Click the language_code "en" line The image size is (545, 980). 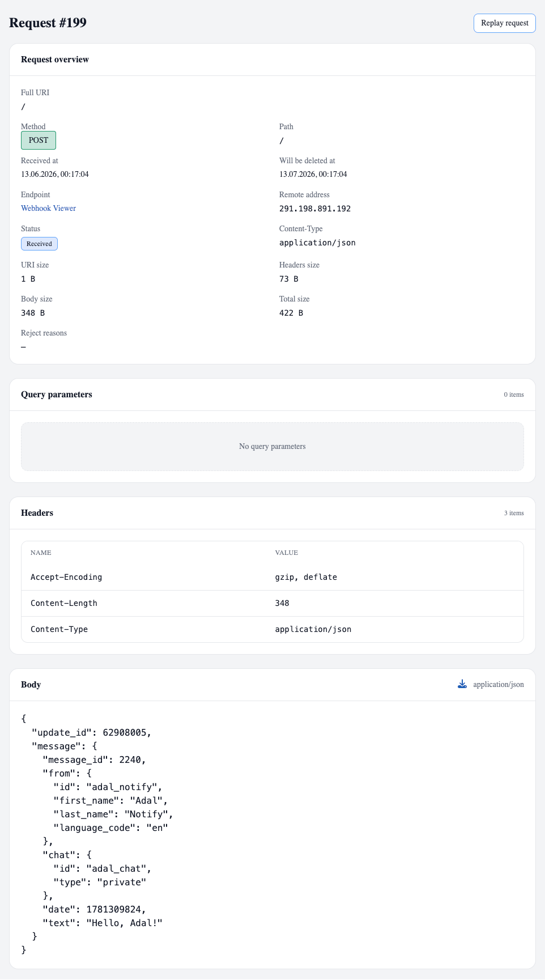[x=110, y=828]
